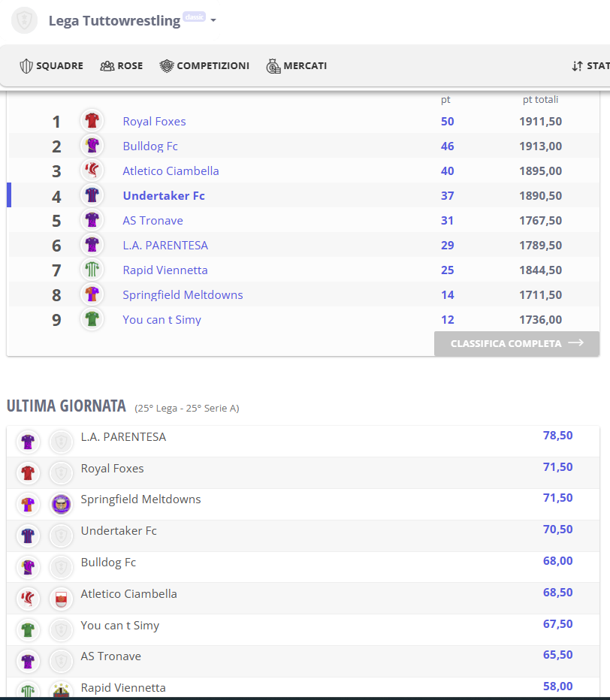Viewport: 610px width, 700px height.
Task: Click L.A. PARENTESA jersey in Ultima Giornata
Action: point(28,442)
